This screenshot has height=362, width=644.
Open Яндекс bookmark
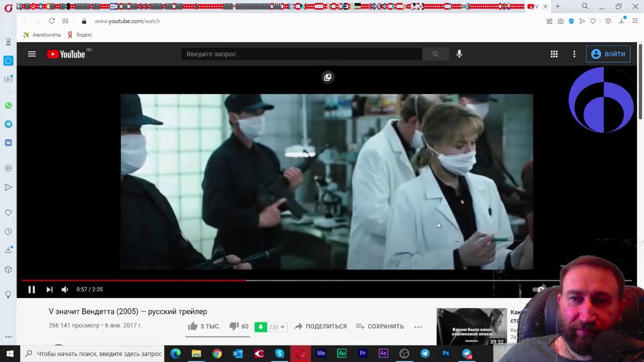(x=80, y=35)
